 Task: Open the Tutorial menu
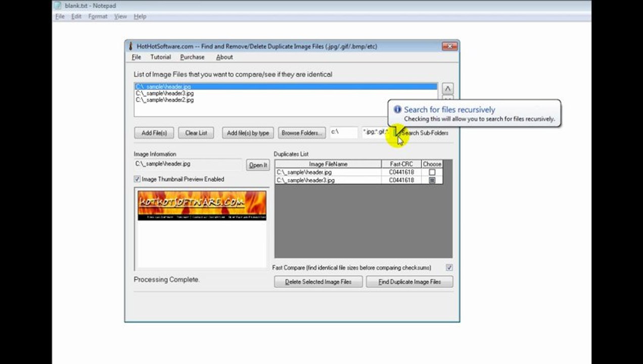(160, 57)
